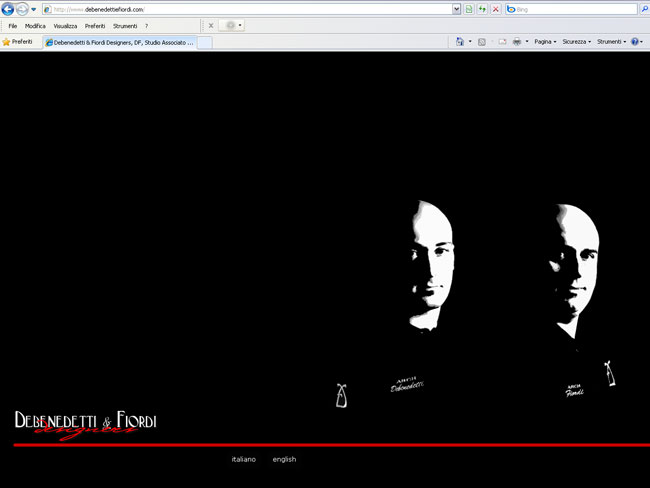Click the printer icon
Image resolution: width=650 pixels, height=488 pixels.
(517, 42)
